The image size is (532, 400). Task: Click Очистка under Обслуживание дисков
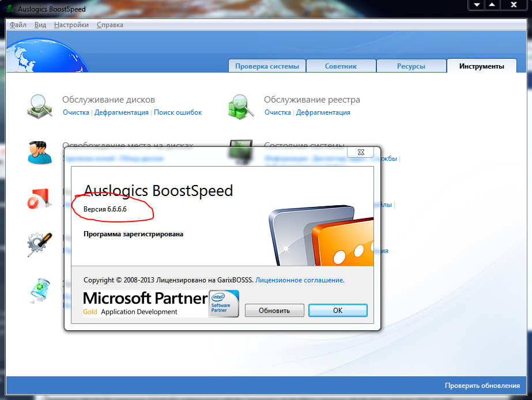coord(76,112)
